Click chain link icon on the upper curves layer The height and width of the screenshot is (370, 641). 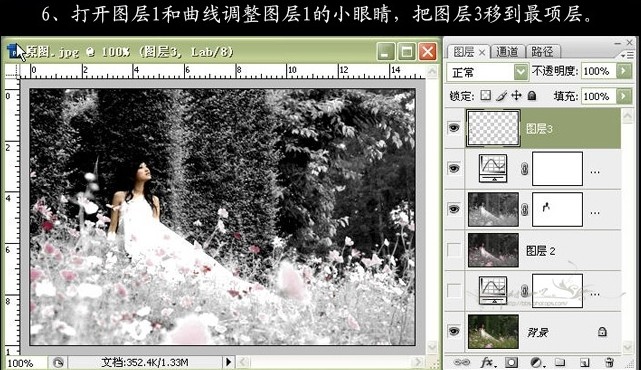pyautogui.click(x=524, y=168)
